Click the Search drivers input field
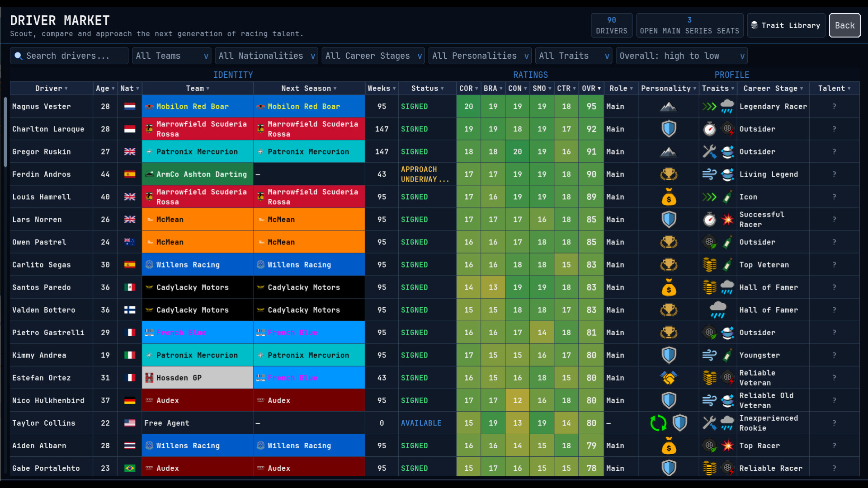The image size is (868, 488). [x=69, y=56]
